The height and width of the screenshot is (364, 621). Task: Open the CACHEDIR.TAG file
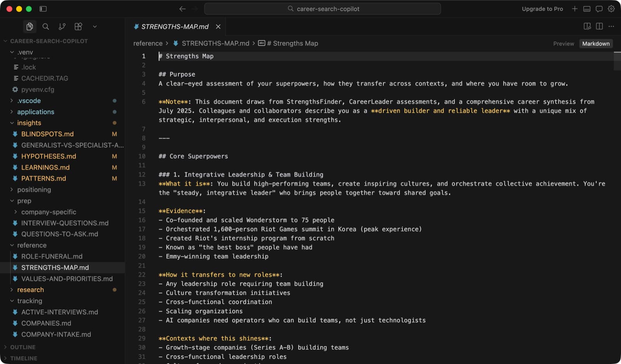point(44,78)
